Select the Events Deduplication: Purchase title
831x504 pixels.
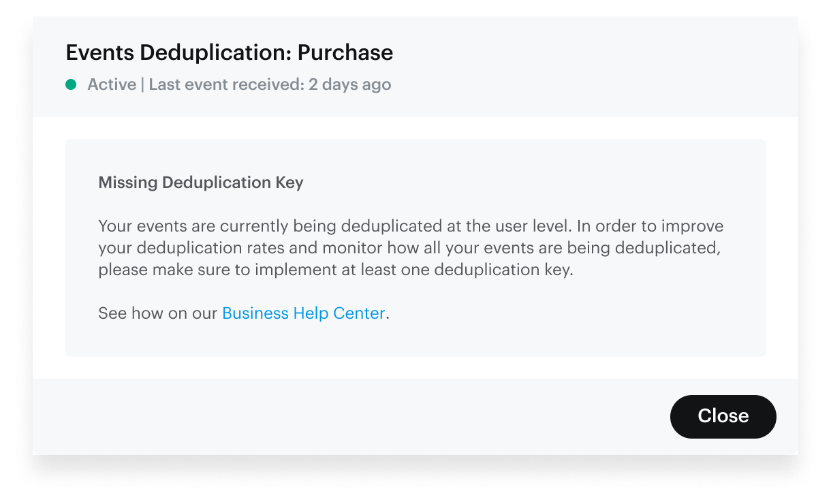point(229,52)
